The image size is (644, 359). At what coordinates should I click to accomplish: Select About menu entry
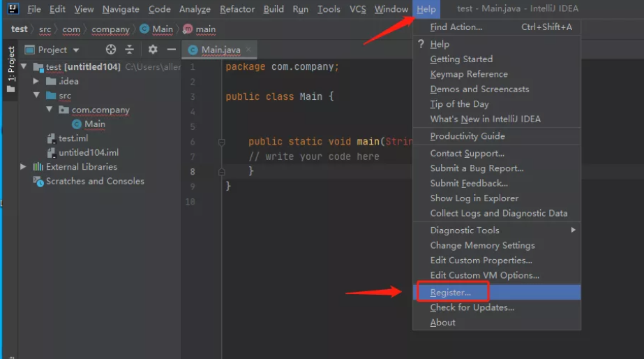[x=497, y=323]
